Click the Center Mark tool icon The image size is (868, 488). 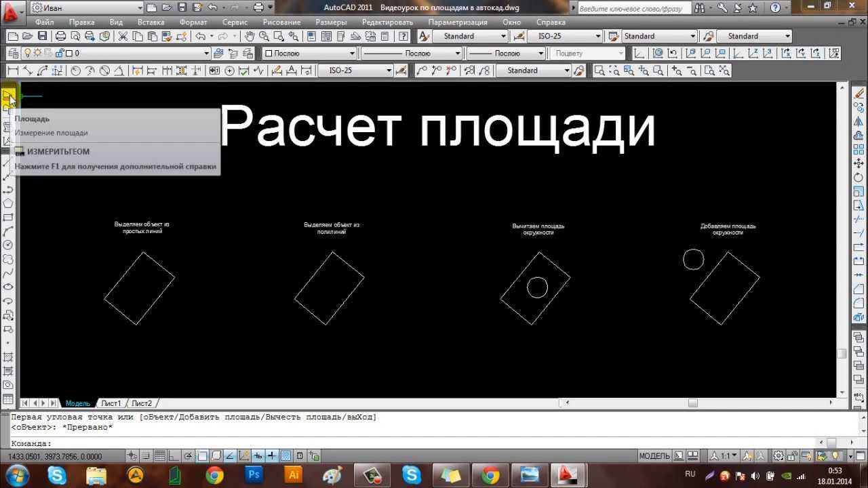(x=229, y=70)
